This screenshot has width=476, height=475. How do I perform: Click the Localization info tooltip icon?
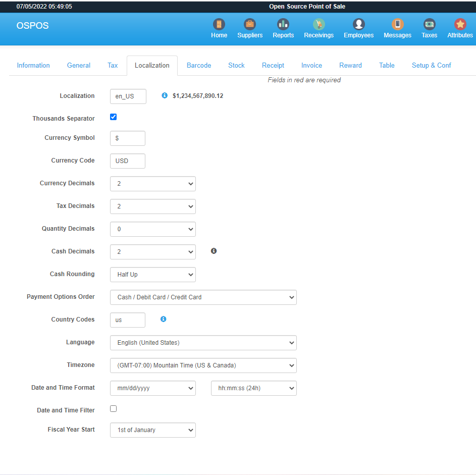point(164,95)
